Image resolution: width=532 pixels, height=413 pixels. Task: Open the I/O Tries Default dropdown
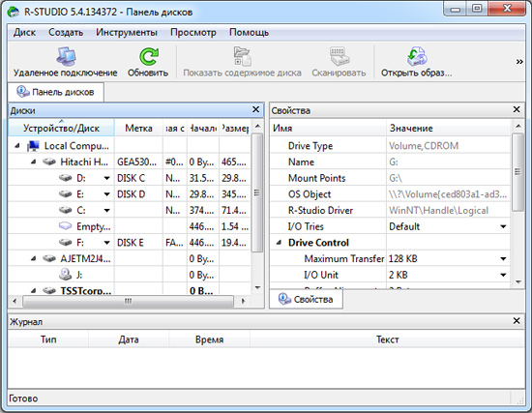503,226
